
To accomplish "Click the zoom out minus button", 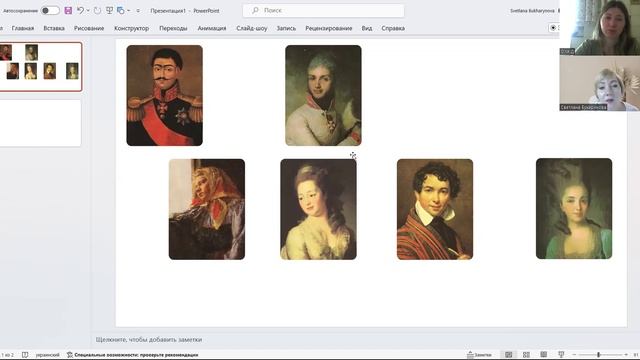I will [x=574, y=355].
